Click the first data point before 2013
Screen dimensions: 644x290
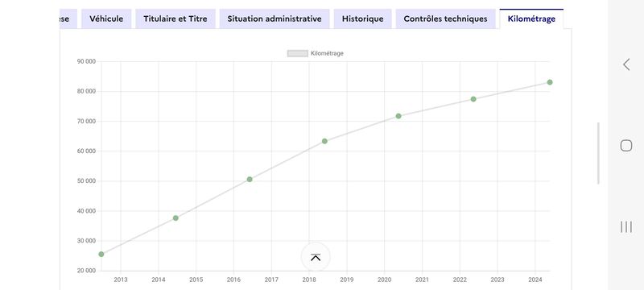(x=101, y=255)
